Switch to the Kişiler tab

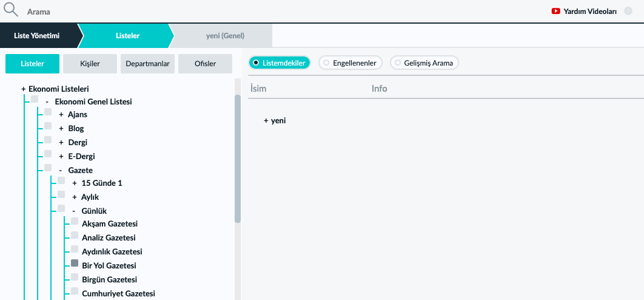tap(90, 64)
